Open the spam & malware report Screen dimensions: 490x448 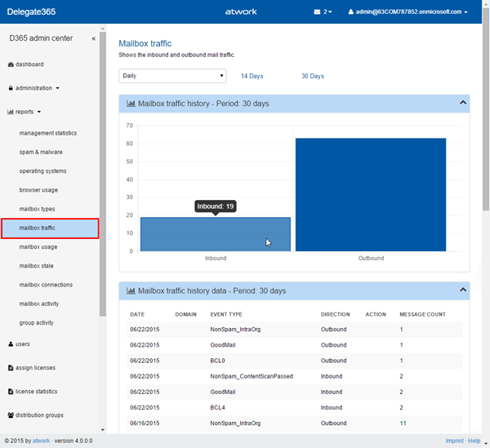click(41, 152)
